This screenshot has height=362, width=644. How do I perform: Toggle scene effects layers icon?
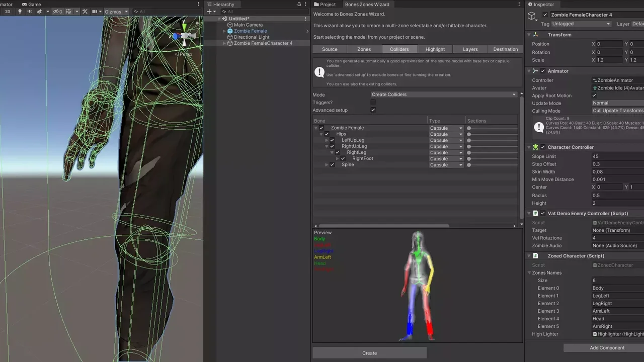click(x=39, y=12)
